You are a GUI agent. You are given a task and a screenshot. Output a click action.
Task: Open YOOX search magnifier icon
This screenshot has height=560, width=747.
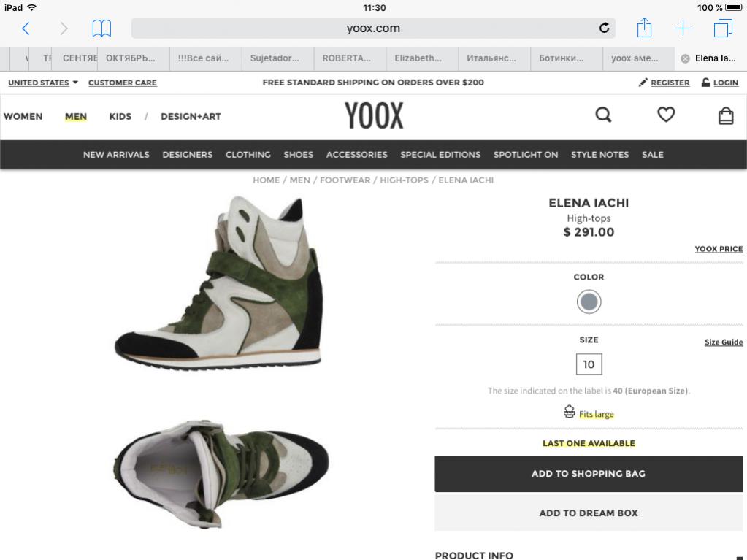point(603,115)
